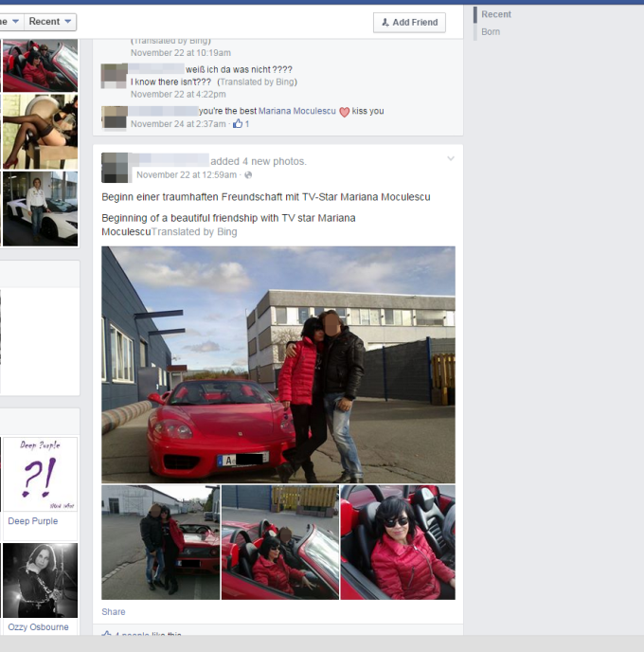The height and width of the screenshot is (652, 644).
Task: Click the globe privacy icon beside the post timestamp
Action: (248, 175)
